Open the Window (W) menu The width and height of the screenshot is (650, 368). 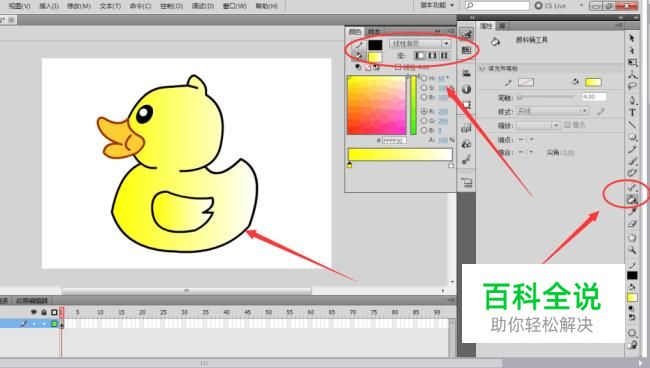point(235,6)
